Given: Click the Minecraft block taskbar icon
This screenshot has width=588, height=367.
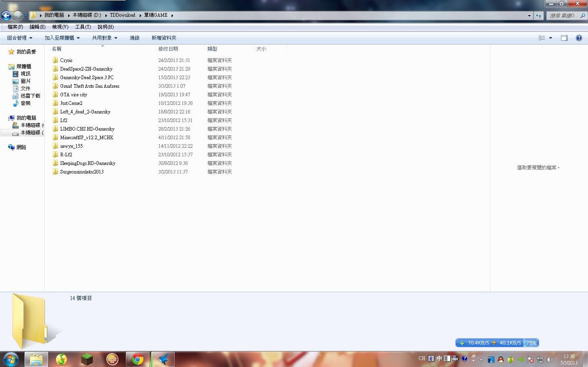Looking at the screenshot, I should (87, 359).
